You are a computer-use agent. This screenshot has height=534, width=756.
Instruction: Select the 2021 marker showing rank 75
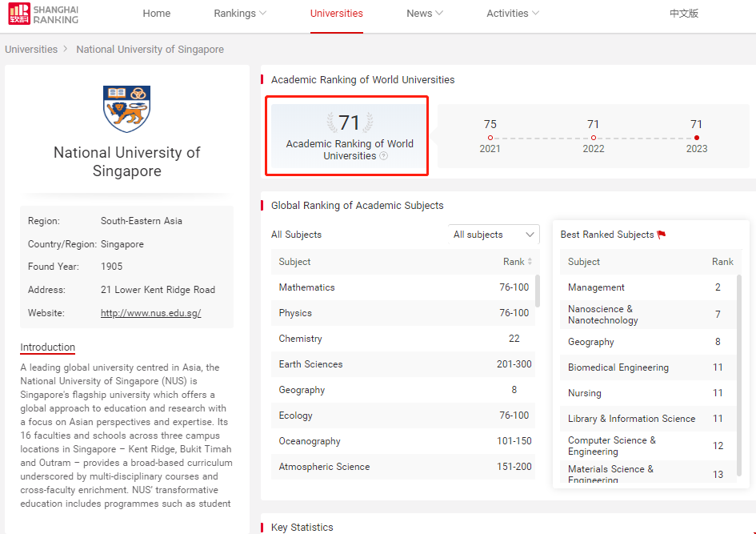(x=490, y=136)
